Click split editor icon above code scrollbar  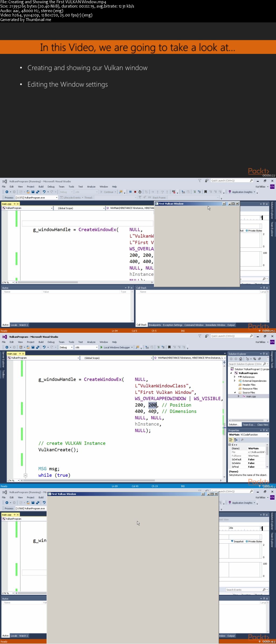pyautogui.click(x=224, y=362)
